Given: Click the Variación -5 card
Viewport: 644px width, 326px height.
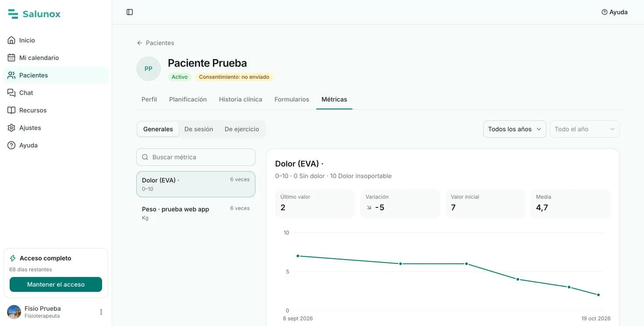Looking at the screenshot, I should coord(400,203).
